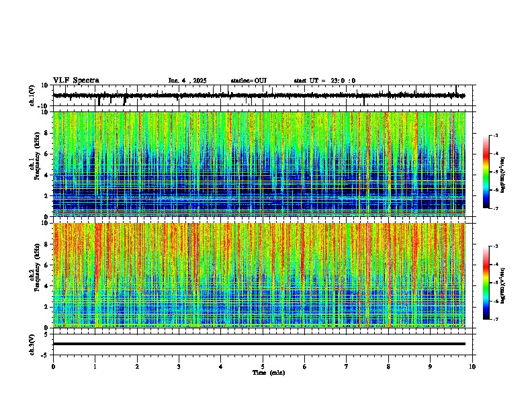Screen dimensions: 532x411
Task: Click the log(PSD) label beside ch.2 colorbar
Action: coord(503,285)
